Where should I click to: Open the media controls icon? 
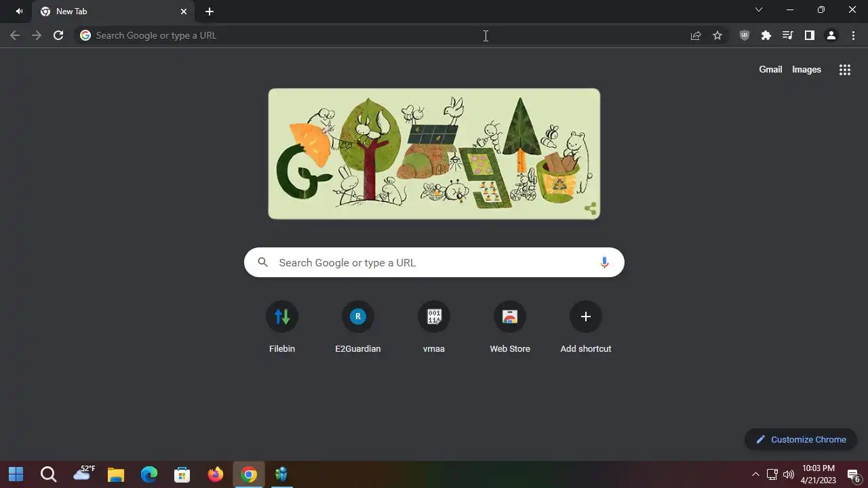click(x=787, y=35)
